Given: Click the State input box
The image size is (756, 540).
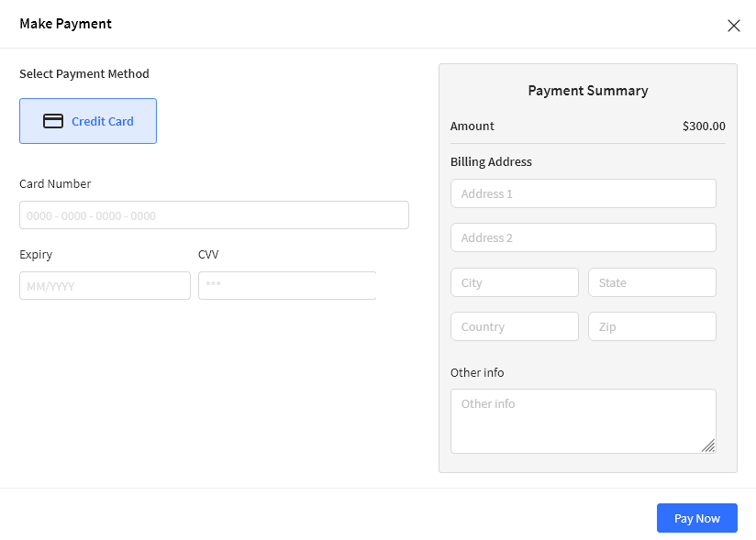Looking at the screenshot, I should click(652, 282).
